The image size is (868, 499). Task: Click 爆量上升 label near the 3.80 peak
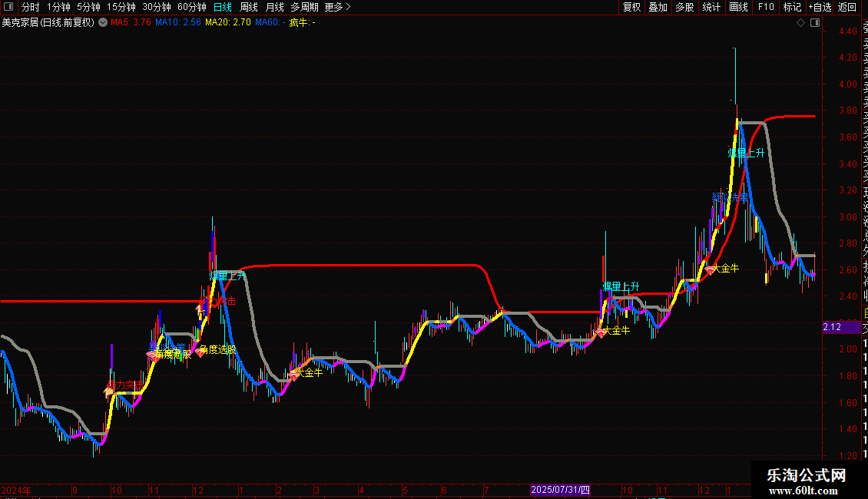(x=746, y=153)
